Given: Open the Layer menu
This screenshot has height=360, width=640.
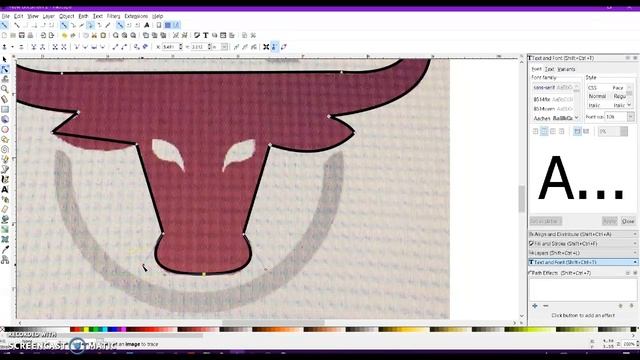Looking at the screenshot, I should click(49, 16).
